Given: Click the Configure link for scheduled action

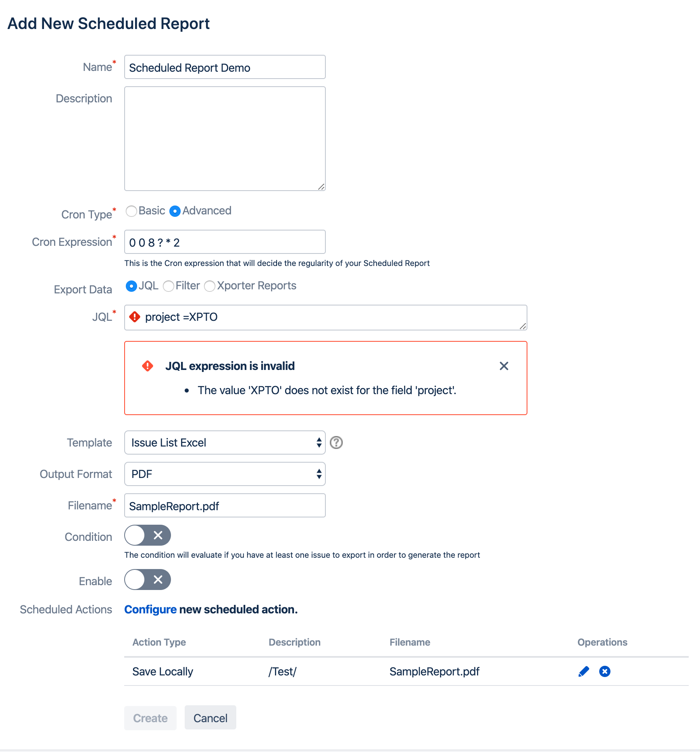Looking at the screenshot, I should [x=150, y=609].
